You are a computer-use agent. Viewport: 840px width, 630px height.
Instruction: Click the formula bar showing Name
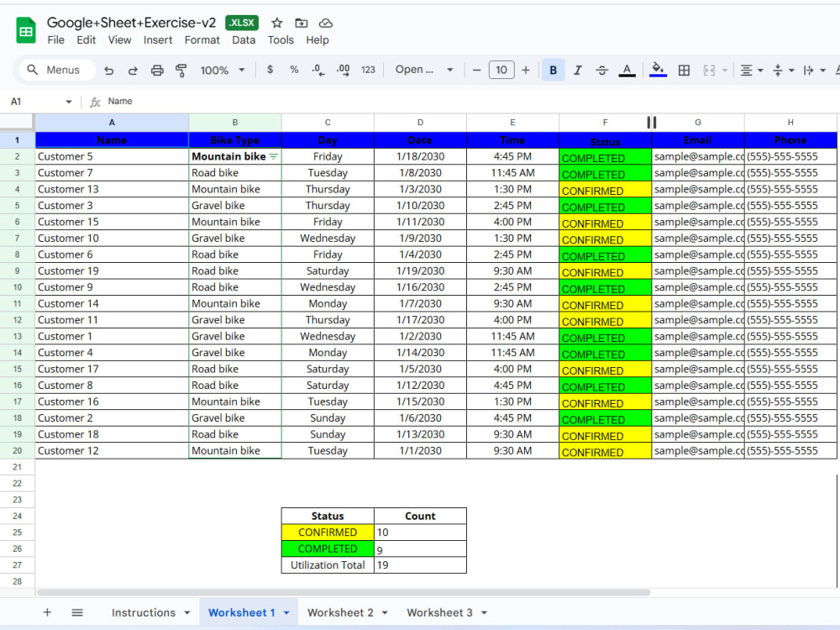click(460, 102)
